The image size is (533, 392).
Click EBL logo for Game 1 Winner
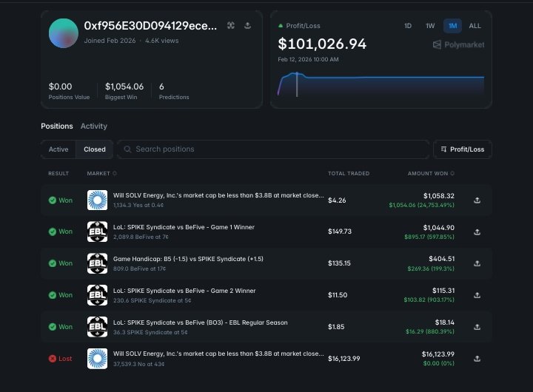pos(97,232)
